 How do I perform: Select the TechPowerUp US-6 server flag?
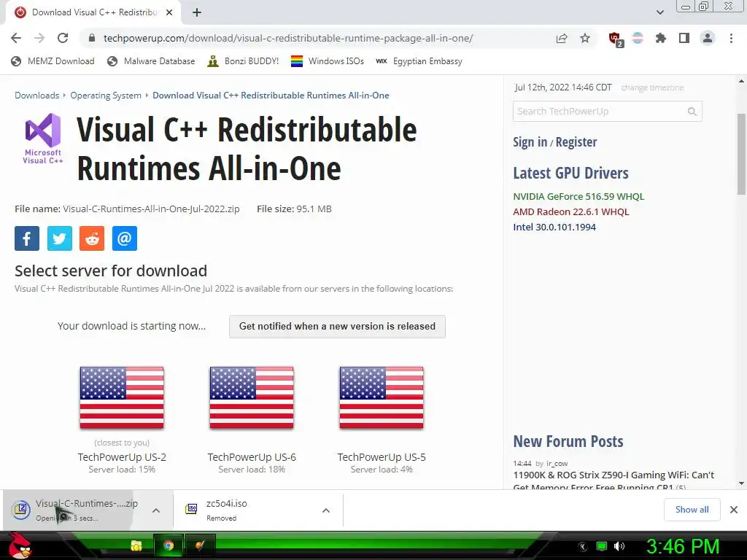252,397
